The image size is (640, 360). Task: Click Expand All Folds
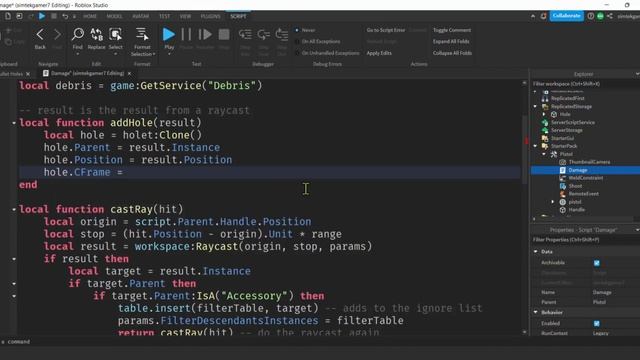[451, 42]
